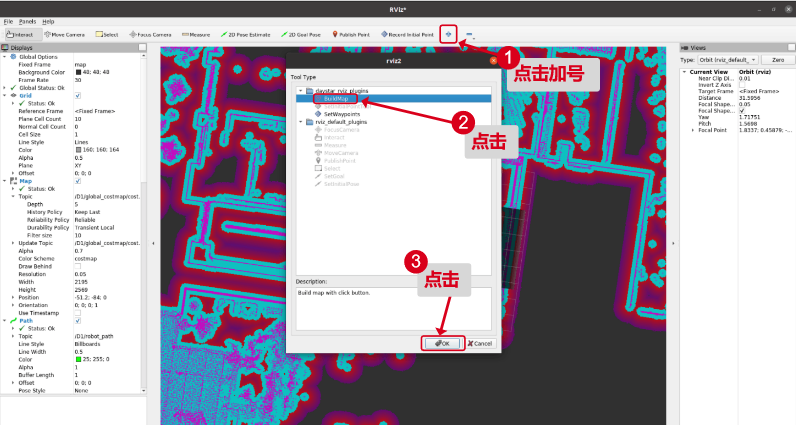This screenshot has width=796, height=425.
Task: Toggle the Grid display checkbox
Action: point(78,95)
